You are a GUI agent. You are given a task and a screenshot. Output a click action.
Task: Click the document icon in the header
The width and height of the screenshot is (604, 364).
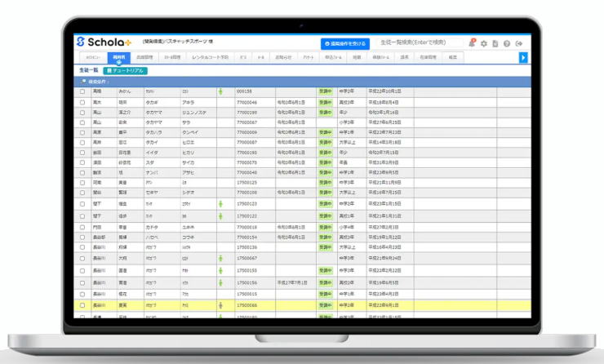pos(495,43)
